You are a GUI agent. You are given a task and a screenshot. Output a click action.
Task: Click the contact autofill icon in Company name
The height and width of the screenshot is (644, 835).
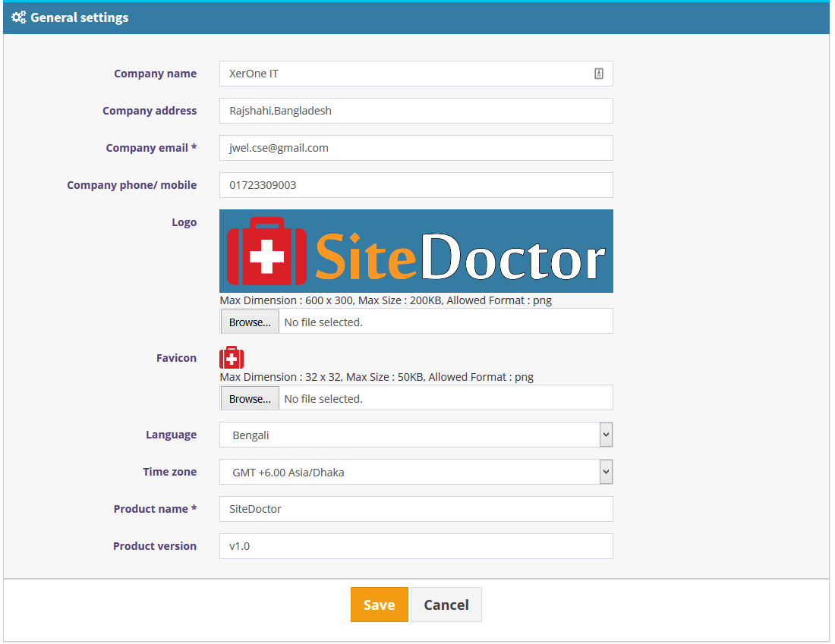(x=599, y=74)
